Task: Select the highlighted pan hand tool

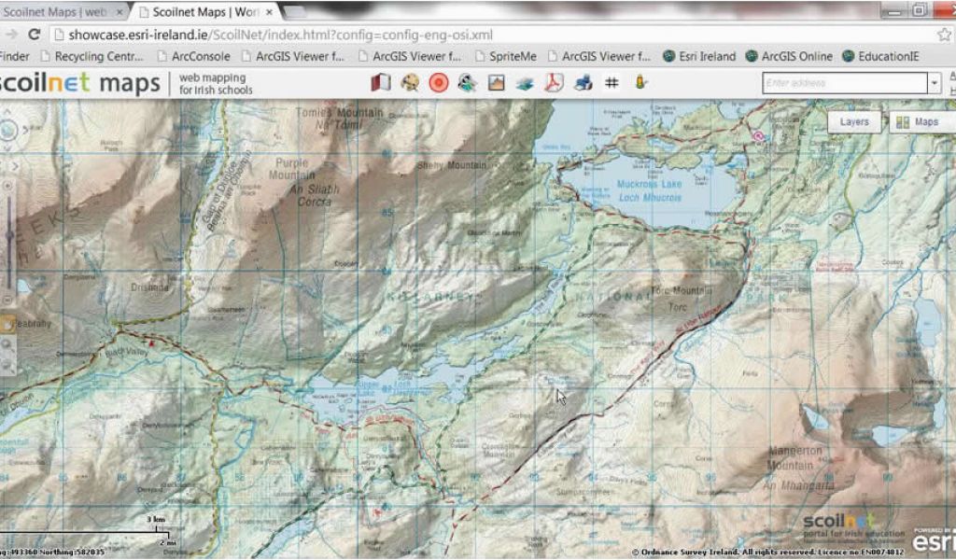Action: tap(7, 324)
